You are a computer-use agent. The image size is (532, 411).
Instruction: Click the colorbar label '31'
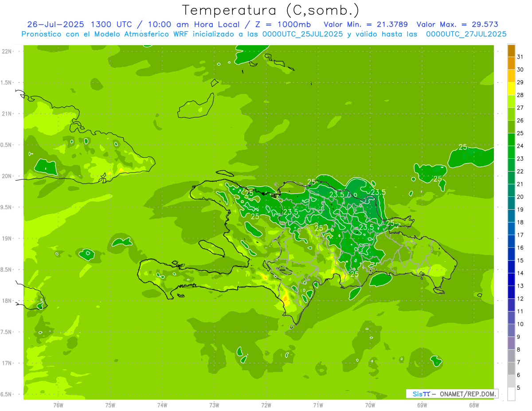pyautogui.click(x=520, y=57)
